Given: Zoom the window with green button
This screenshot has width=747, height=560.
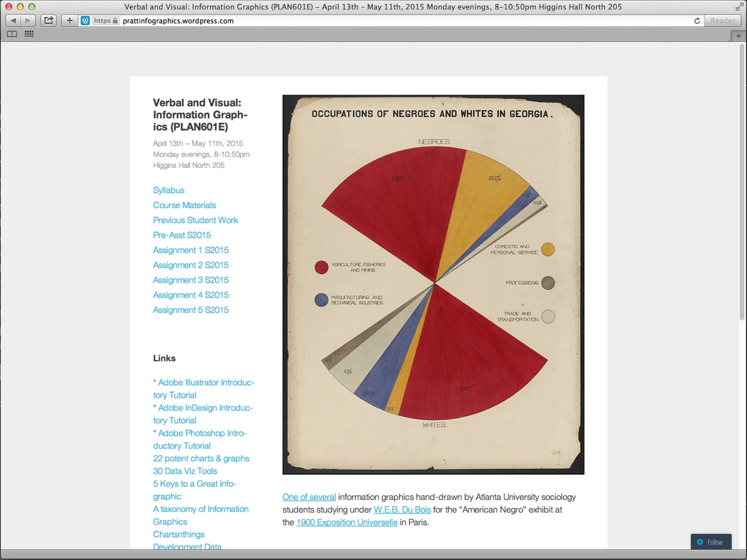Looking at the screenshot, I should point(32,6).
